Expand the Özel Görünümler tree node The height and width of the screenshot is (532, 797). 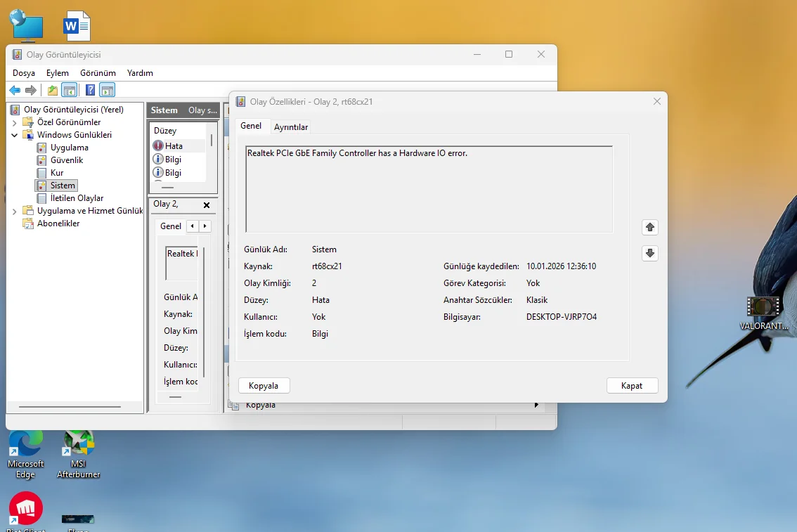coord(15,122)
